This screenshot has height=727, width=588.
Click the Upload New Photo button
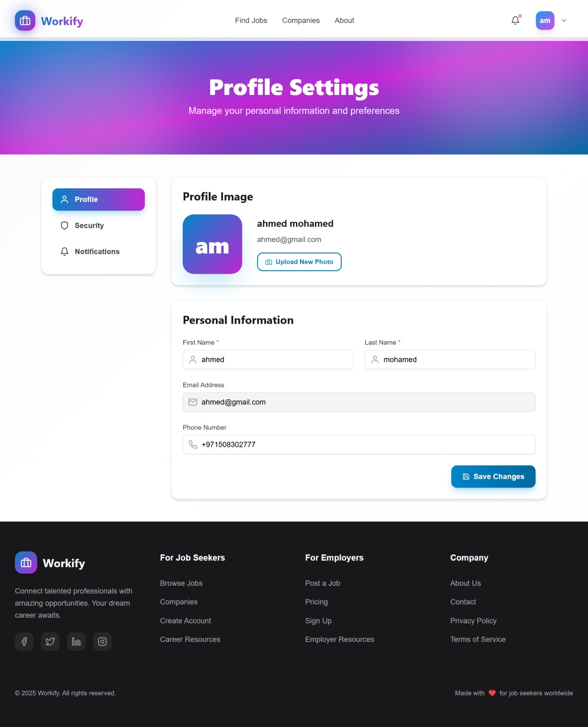[299, 262]
